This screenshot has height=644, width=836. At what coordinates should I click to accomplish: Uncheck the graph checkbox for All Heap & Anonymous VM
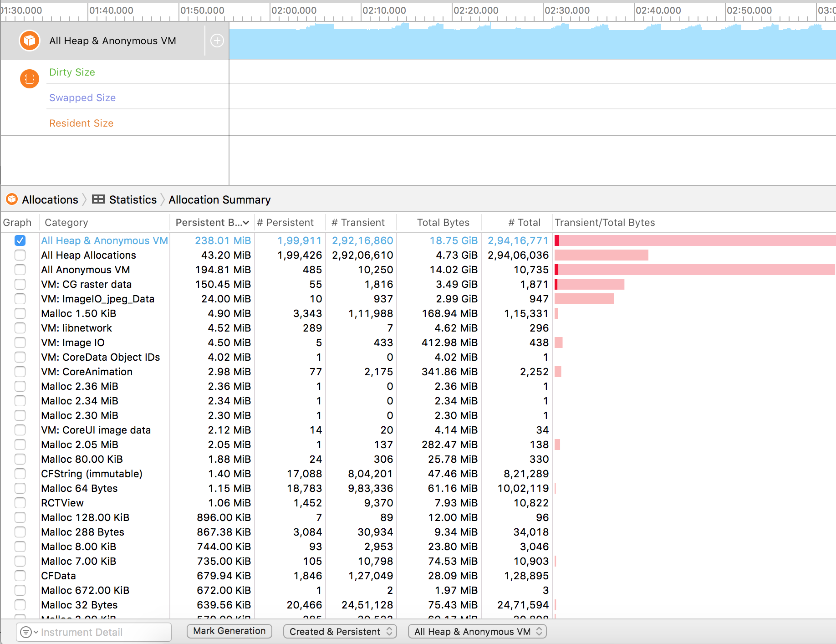coord(20,240)
